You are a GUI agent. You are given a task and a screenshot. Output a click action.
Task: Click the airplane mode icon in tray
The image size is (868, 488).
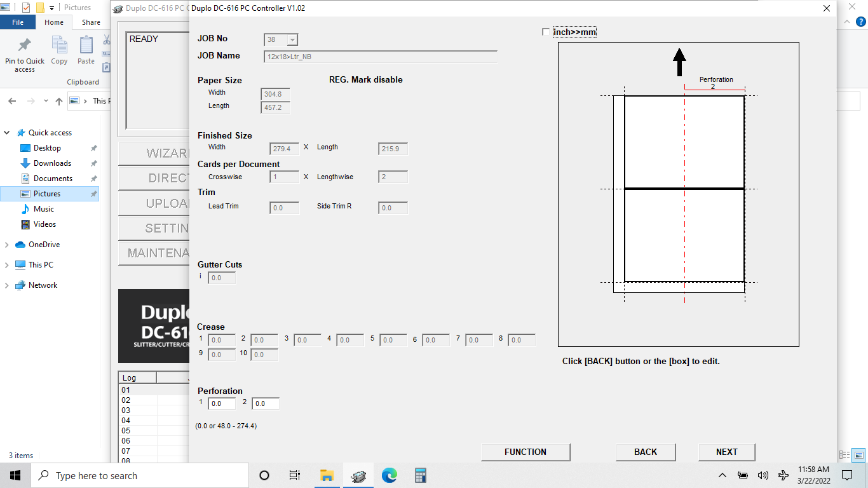click(783, 475)
